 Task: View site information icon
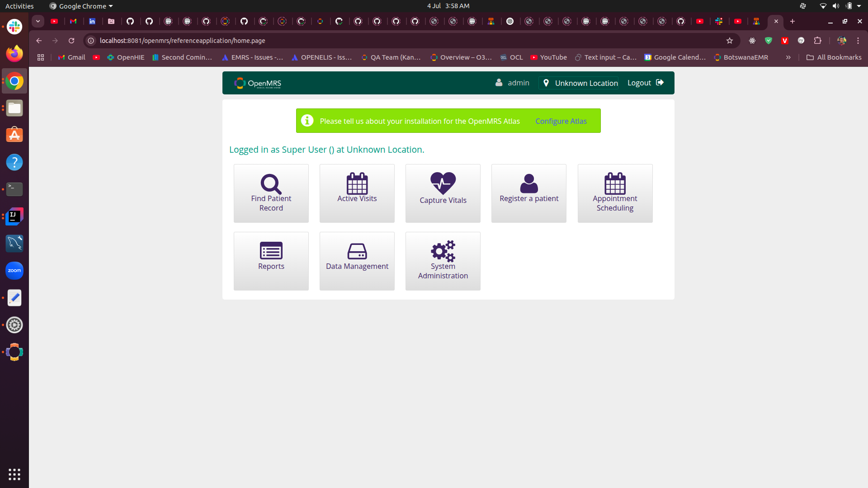[91, 41]
